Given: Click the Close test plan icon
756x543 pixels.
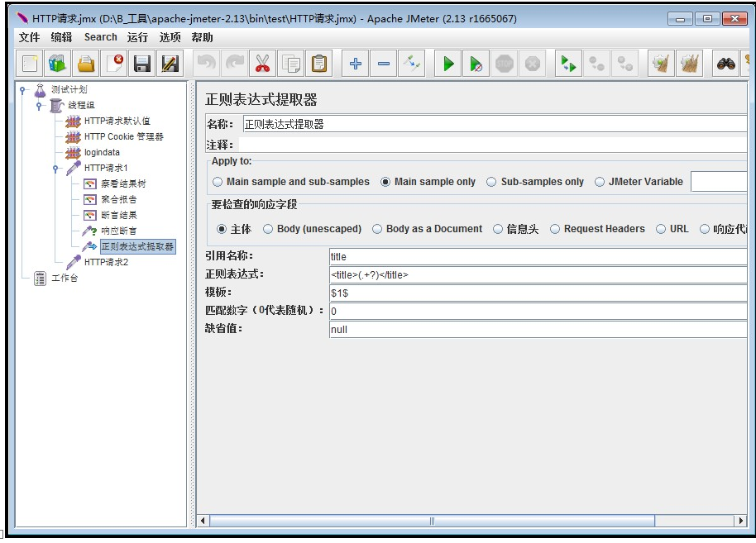Looking at the screenshot, I should 114,64.
